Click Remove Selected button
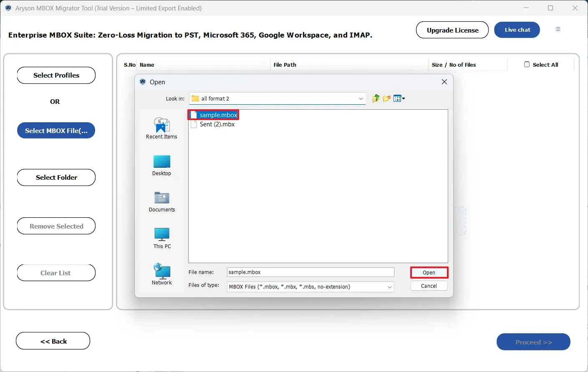The width and height of the screenshot is (588, 372). pos(56,226)
